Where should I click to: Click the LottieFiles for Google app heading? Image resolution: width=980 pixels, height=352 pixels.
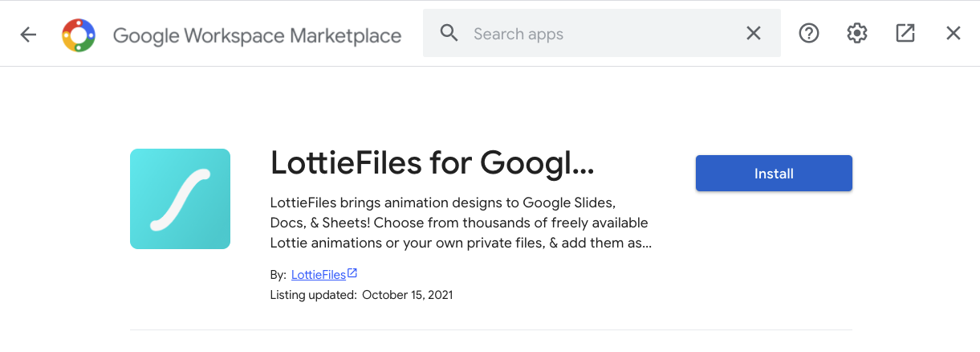432,164
